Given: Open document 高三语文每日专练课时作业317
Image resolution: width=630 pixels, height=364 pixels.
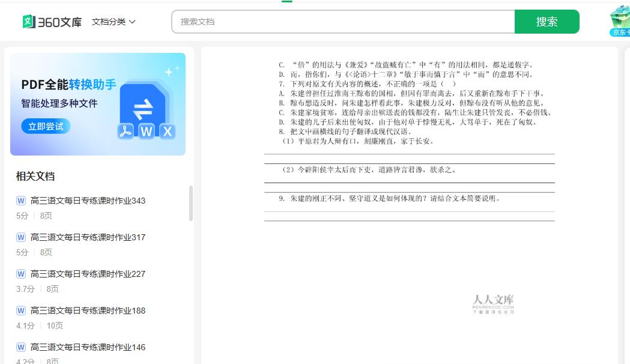Looking at the screenshot, I should (88, 237).
